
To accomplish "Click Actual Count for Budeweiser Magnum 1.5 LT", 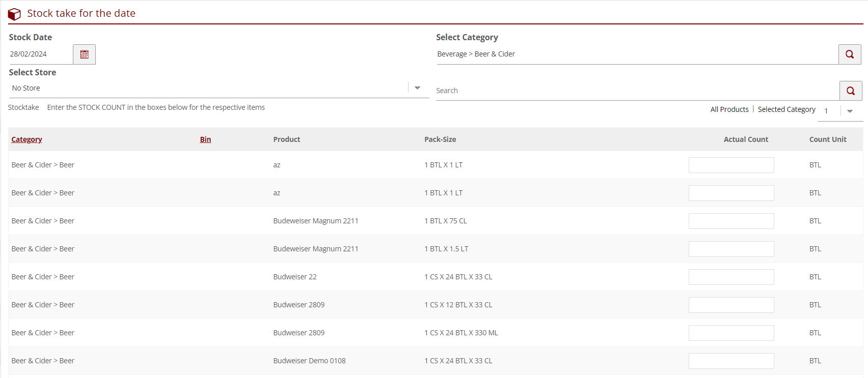I will click(731, 249).
